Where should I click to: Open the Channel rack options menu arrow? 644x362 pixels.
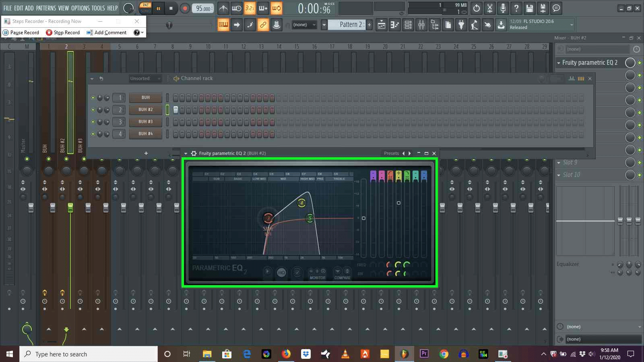[92, 78]
